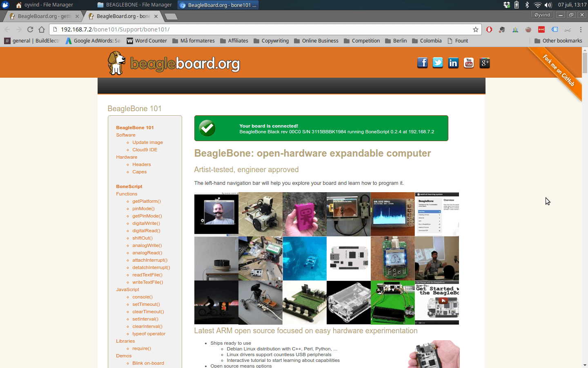Open the LinkedIn social icon
The height and width of the screenshot is (368, 588).
tap(453, 63)
